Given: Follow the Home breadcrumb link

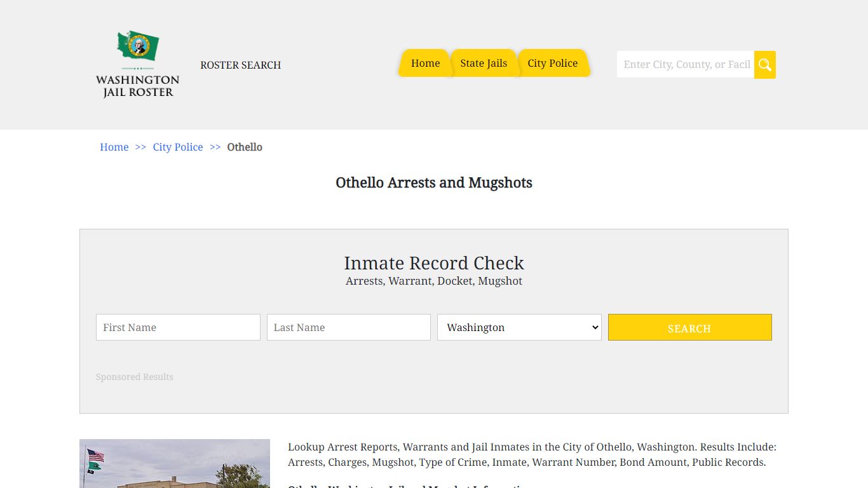Looking at the screenshot, I should [114, 147].
